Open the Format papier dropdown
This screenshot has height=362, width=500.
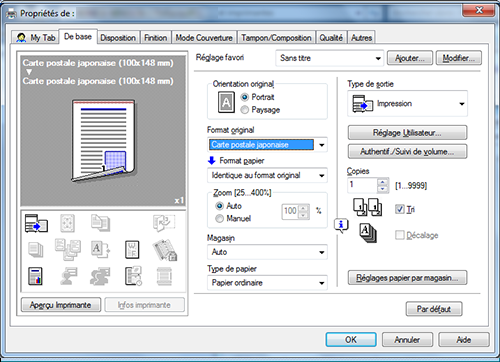click(267, 175)
